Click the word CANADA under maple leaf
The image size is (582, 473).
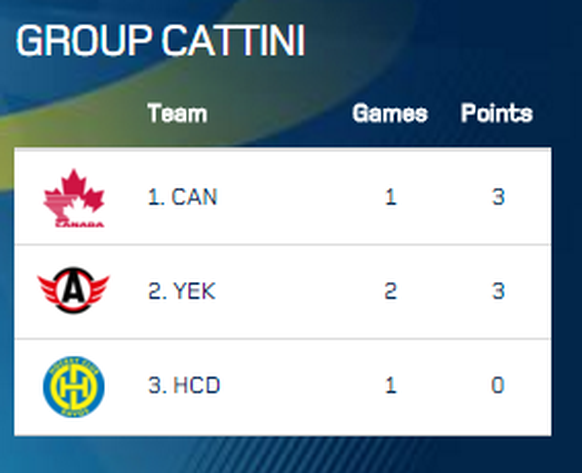pyautogui.click(x=79, y=224)
